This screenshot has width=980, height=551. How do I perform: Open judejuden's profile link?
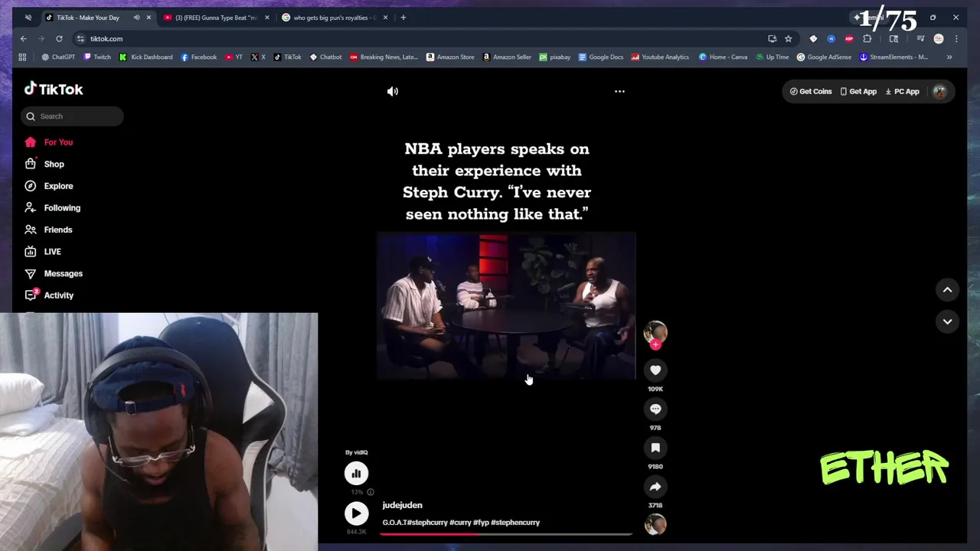pyautogui.click(x=402, y=505)
